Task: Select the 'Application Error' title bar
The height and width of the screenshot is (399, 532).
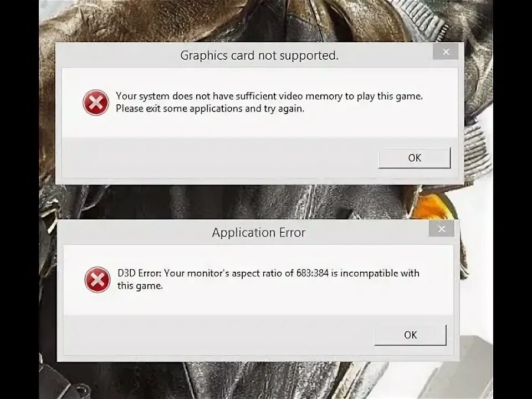Action: [x=259, y=232]
